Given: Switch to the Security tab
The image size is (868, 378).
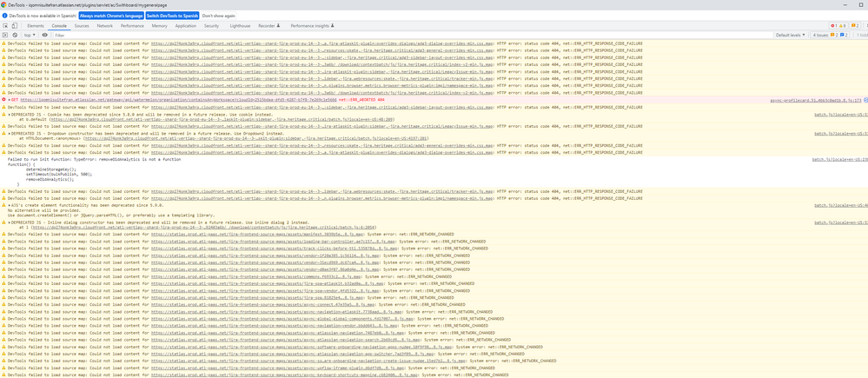Looking at the screenshot, I should pos(211,26).
